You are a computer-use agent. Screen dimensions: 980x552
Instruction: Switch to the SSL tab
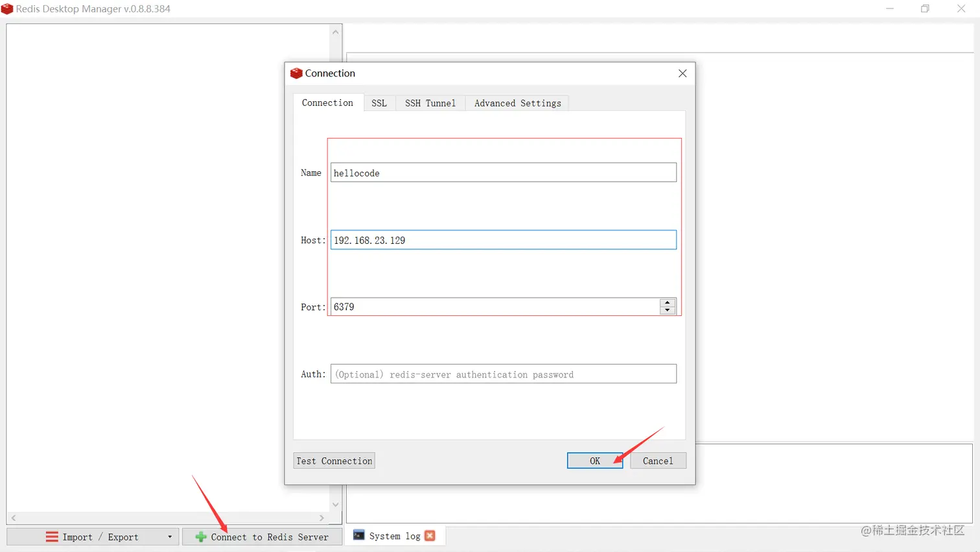tap(379, 103)
